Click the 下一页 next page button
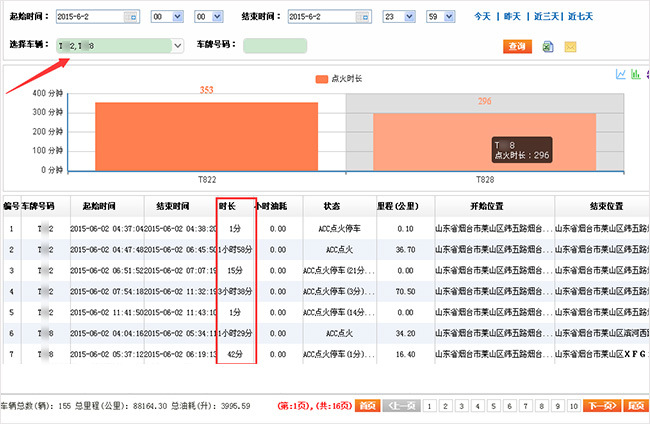The width and height of the screenshot is (650, 424). (602, 406)
